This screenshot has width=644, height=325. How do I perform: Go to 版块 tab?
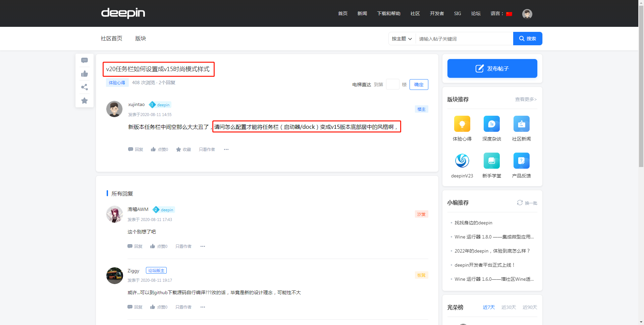(141, 39)
